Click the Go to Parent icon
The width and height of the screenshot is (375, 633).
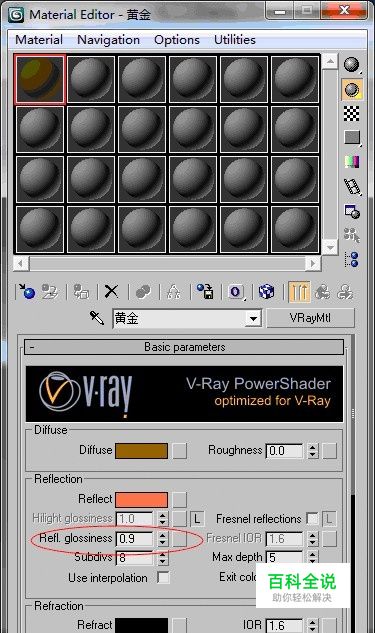click(x=323, y=291)
